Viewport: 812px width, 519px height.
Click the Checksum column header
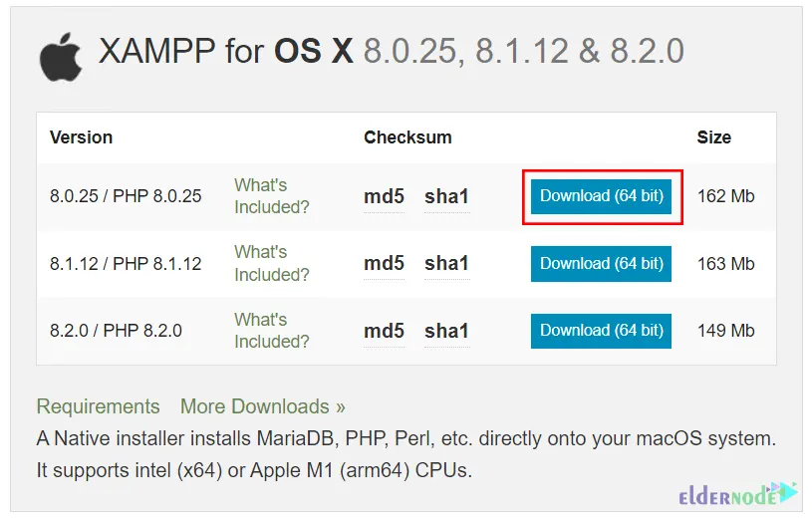[x=407, y=137]
